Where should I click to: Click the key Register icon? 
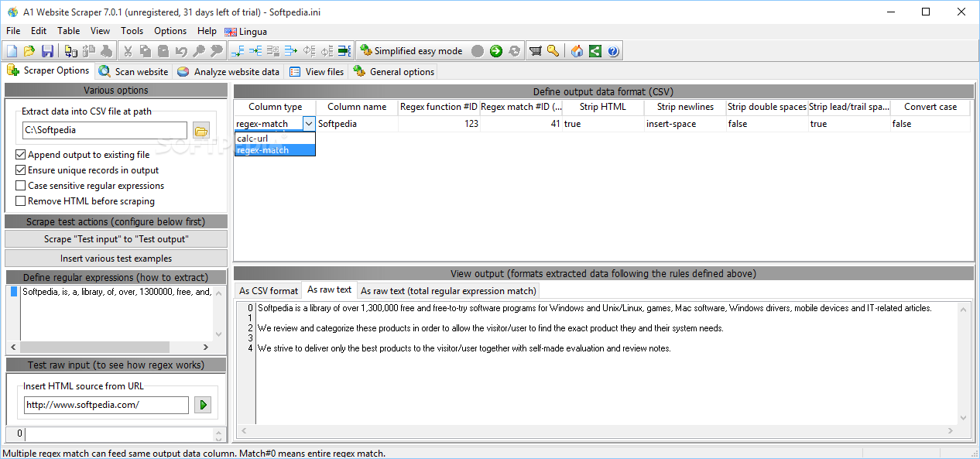553,51
